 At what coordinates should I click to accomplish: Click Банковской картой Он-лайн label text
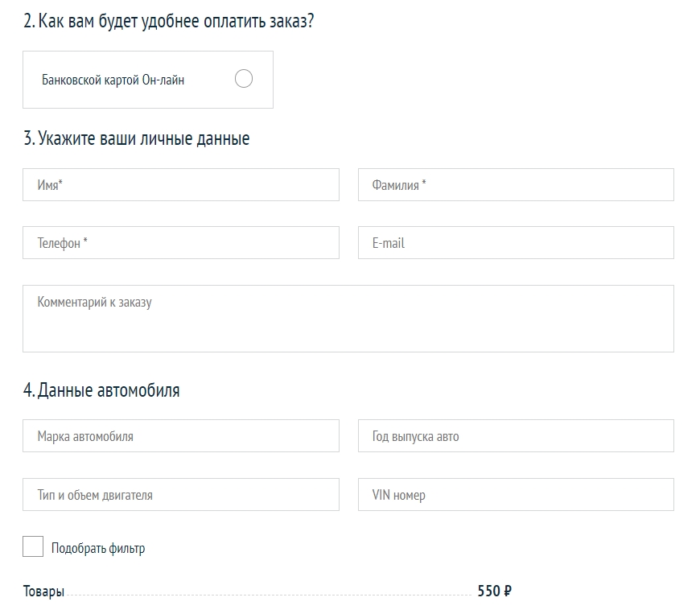pos(113,80)
